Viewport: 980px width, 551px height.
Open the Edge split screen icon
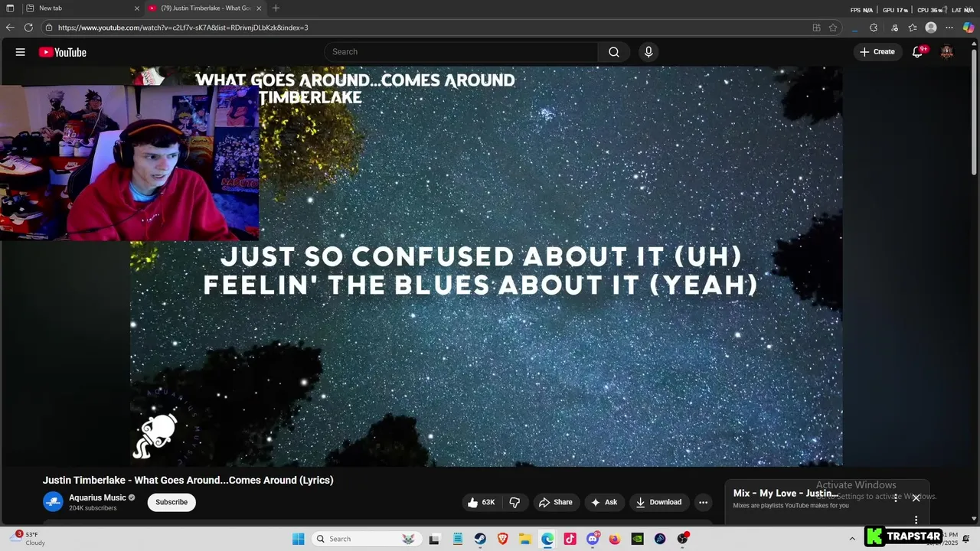point(816,28)
